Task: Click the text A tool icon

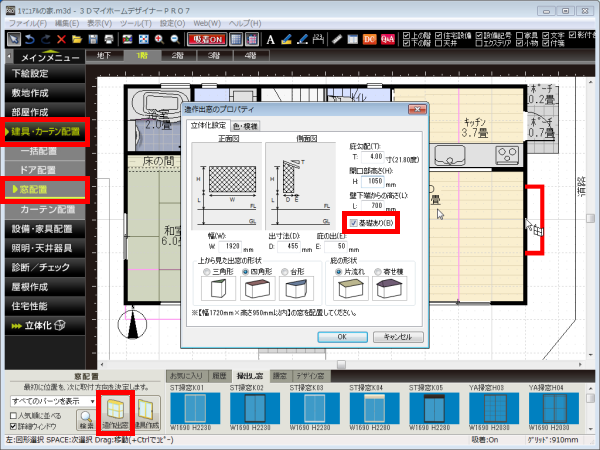Action: click(x=272, y=39)
